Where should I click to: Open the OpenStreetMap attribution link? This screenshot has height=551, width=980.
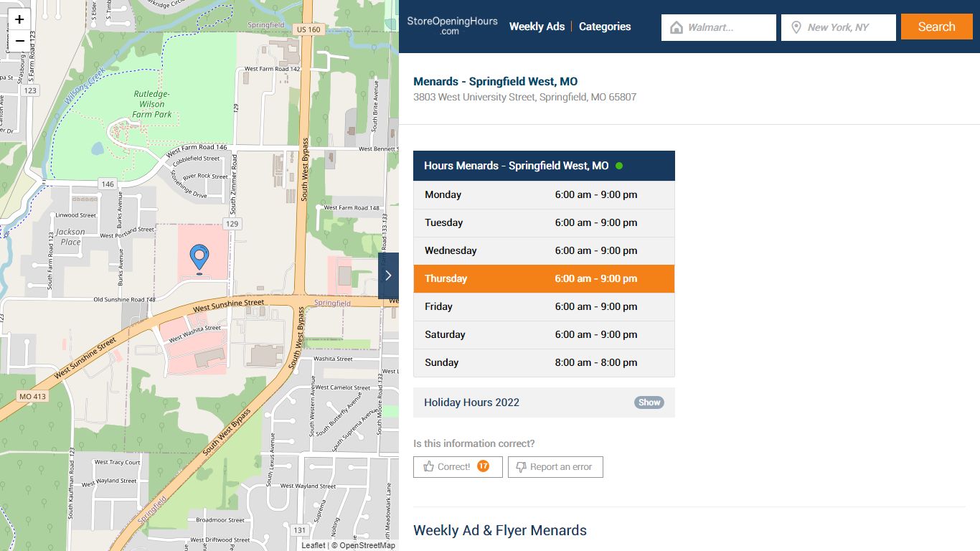tap(367, 545)
